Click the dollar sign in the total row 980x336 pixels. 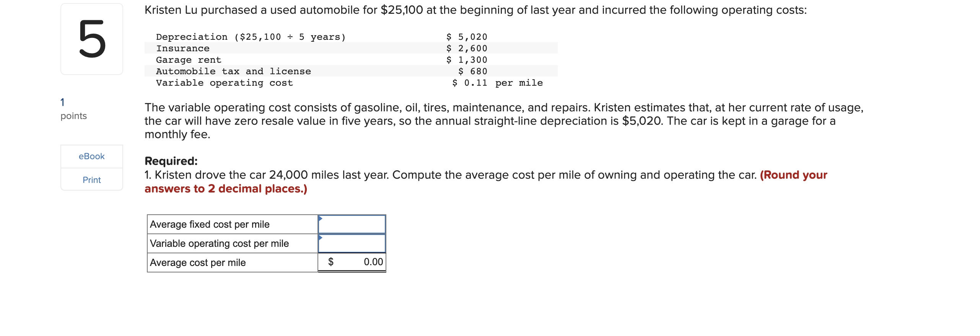click(331, 262)
